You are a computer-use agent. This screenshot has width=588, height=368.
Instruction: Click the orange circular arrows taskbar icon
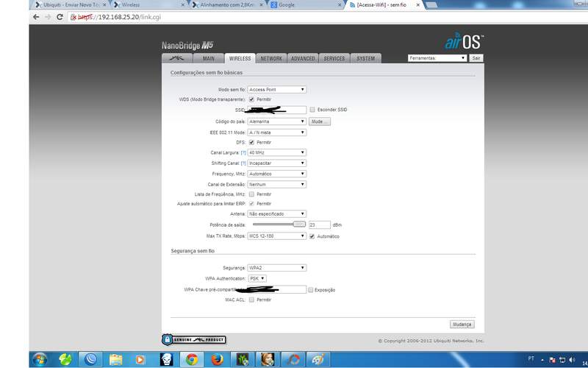(293, 360)
